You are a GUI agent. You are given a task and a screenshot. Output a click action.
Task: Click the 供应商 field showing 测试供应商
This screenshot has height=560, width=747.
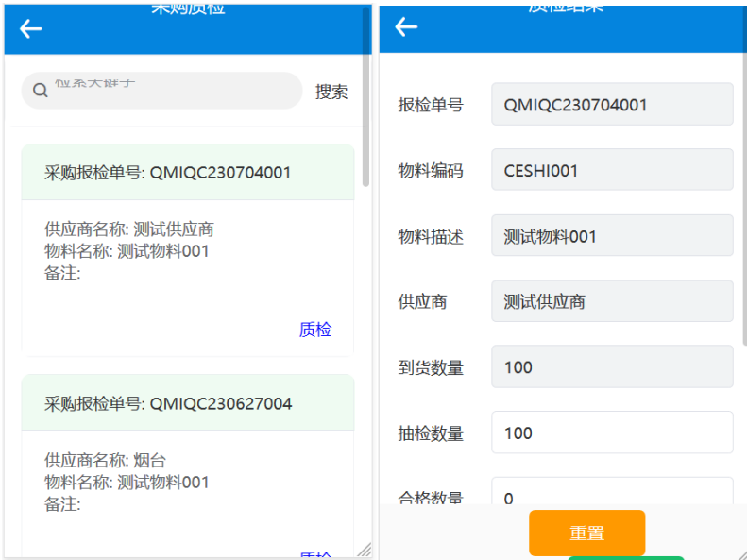point(611,302)
